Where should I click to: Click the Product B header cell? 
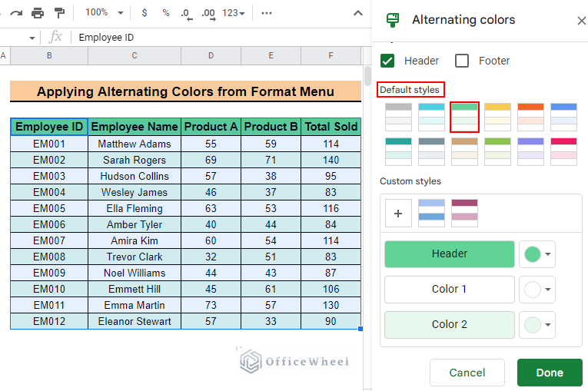(271, 127)
